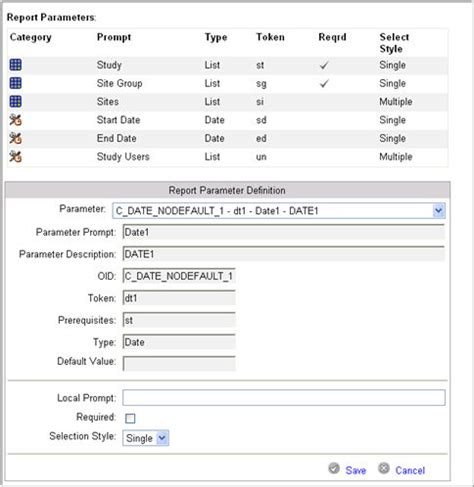Click the Parameter Description field DATE1
The height and width of the screenshot is (487, 474).
tap(284, 254)
